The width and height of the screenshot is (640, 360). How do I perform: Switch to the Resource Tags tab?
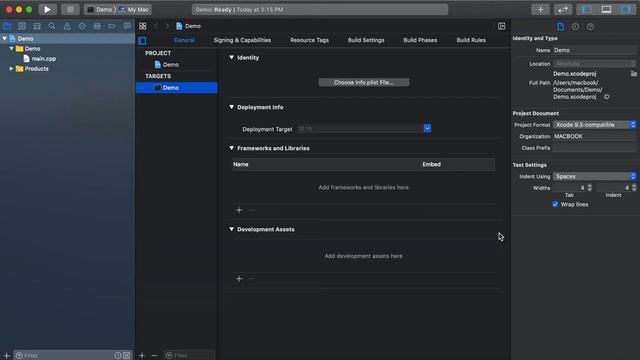pyautogui.click(x=309, y=40)
